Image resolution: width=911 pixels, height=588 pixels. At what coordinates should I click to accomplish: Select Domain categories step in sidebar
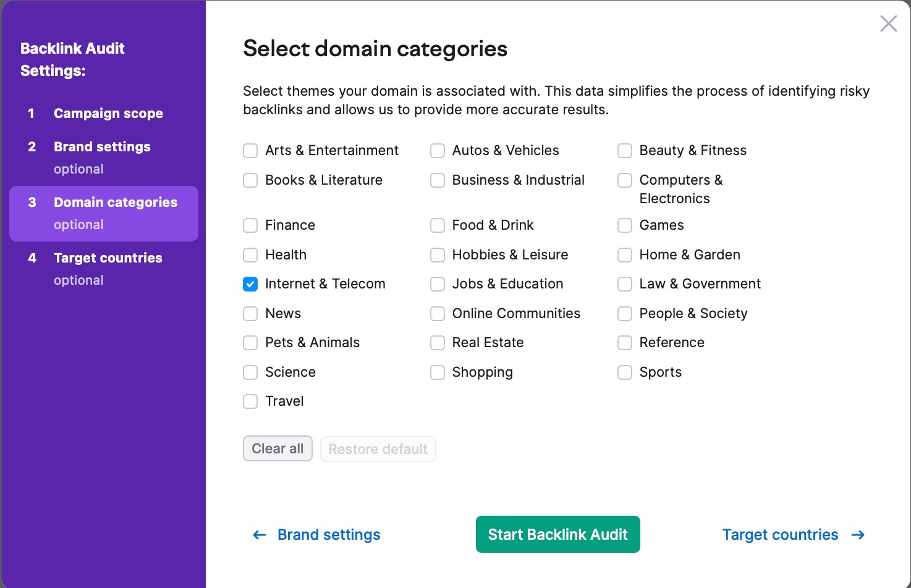point(115,203)
